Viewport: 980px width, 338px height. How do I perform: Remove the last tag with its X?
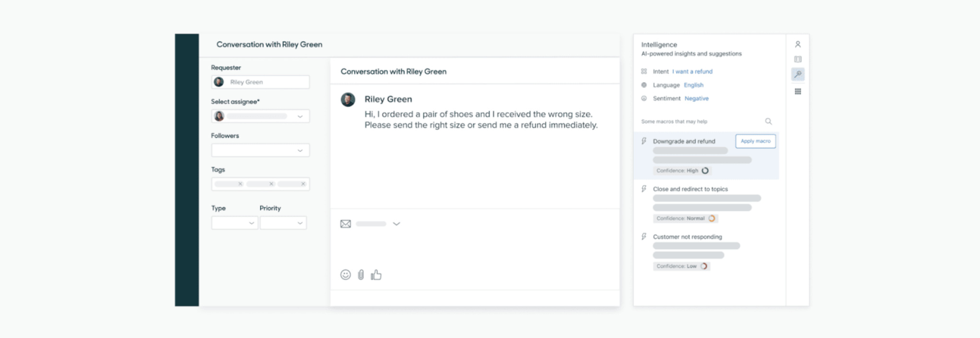click(303, 184)
